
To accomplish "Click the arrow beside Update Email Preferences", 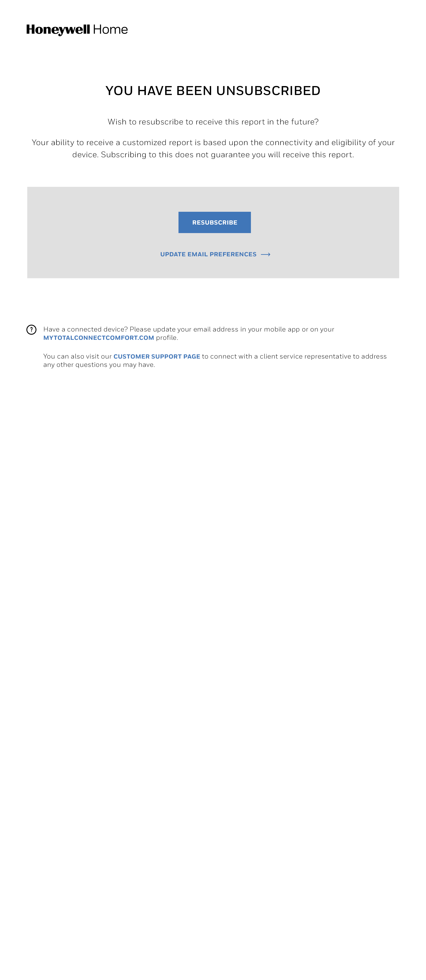I will 265,255.
